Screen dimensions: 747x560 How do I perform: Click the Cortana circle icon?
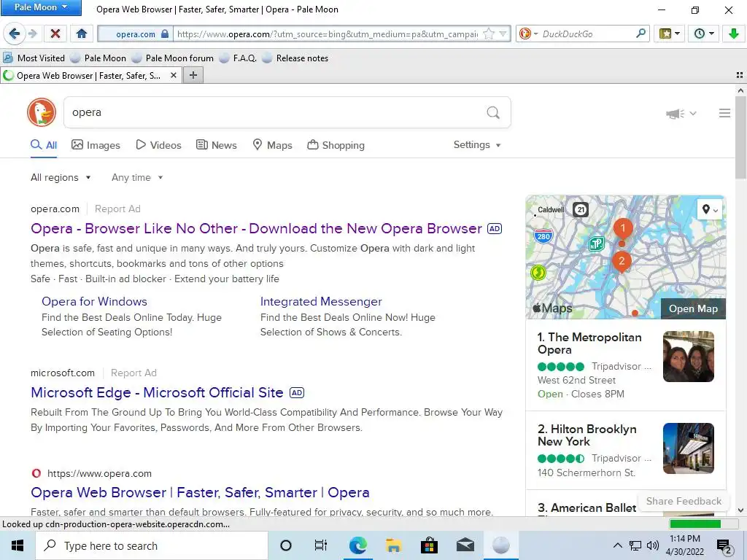coord(285,545)
